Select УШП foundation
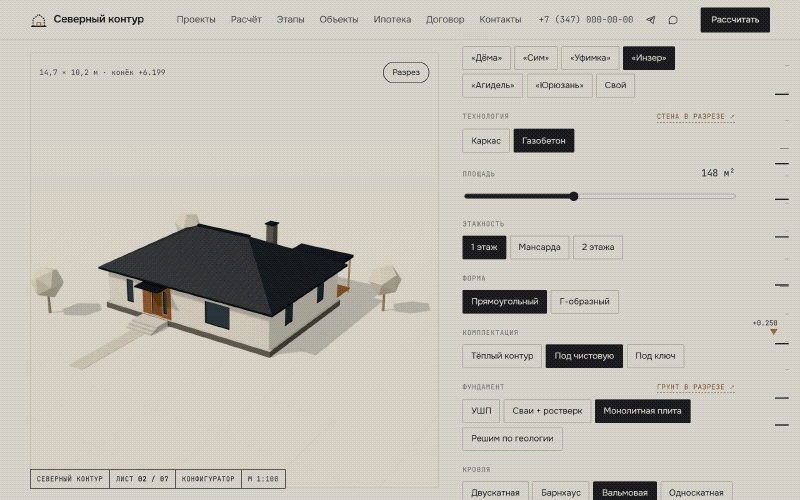The image size is (800, 500). click(x=481, y=411)
